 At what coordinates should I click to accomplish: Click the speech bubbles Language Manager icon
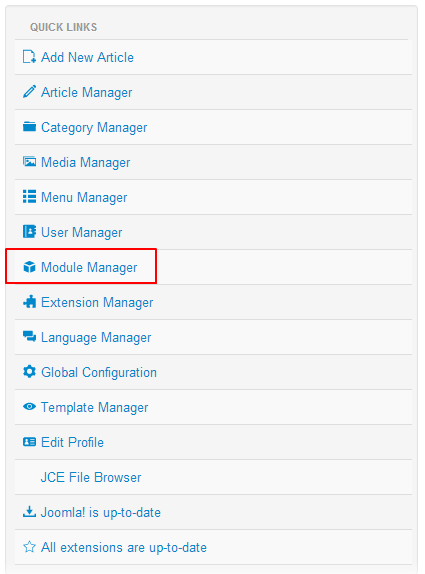point(29,336)
